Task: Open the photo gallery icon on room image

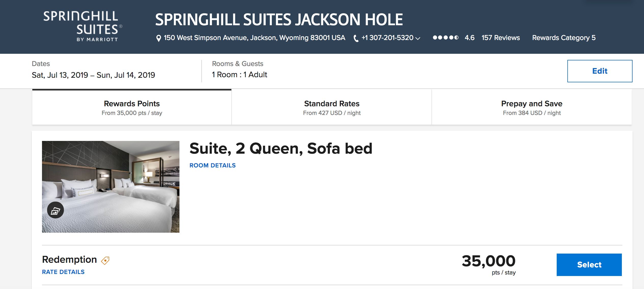Action: 55,210
